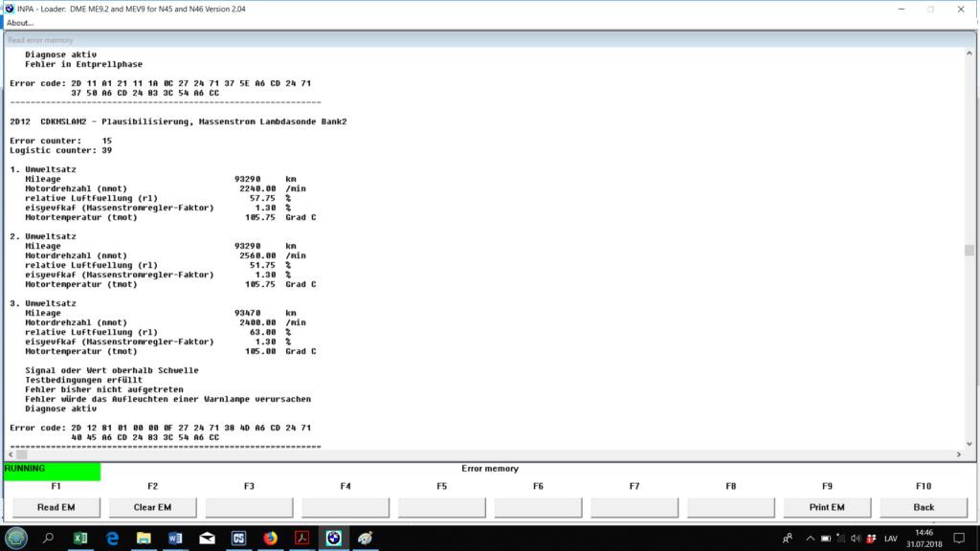Open File Explorer from the taskbar
Image resolution: width=980 pixels, height=551 pixels.
click(144, 538)
